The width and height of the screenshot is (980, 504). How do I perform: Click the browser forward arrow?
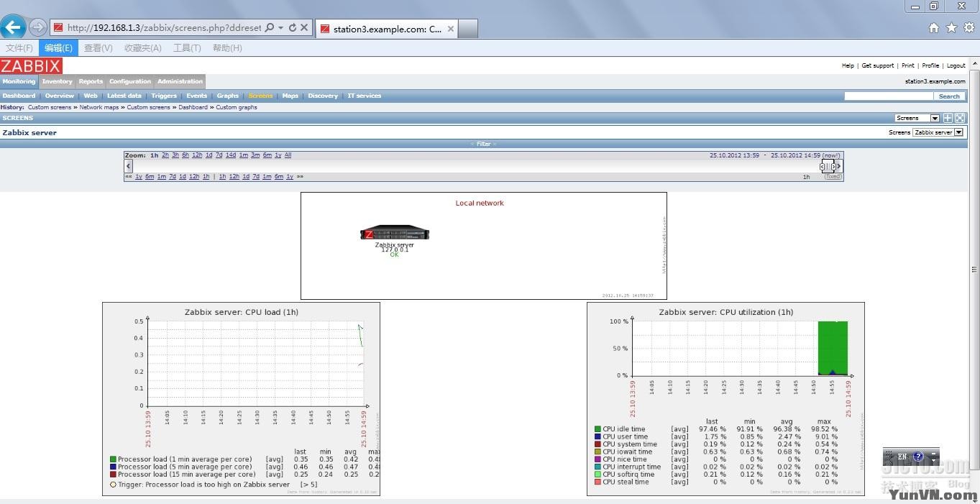pos(38,27)
